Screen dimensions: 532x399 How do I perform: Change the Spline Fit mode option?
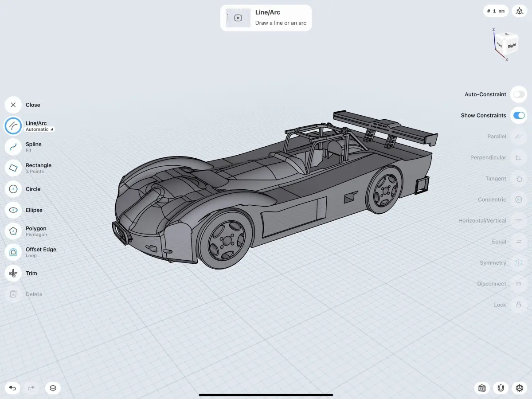[x=28, y=151]
